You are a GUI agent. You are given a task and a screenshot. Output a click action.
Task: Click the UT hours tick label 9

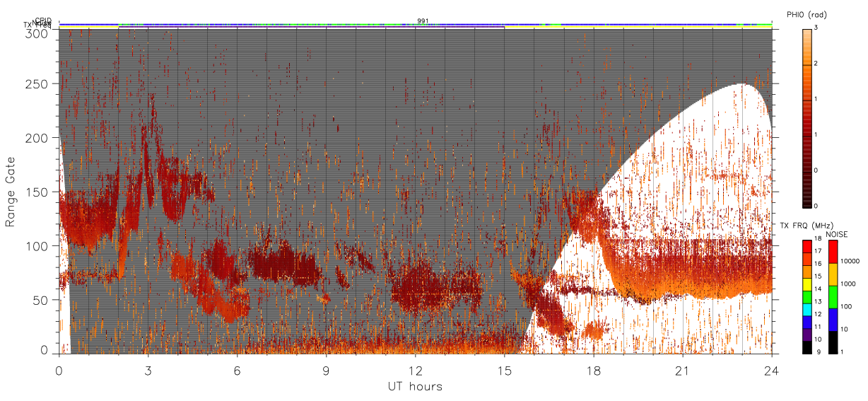[x=327, y=370]
